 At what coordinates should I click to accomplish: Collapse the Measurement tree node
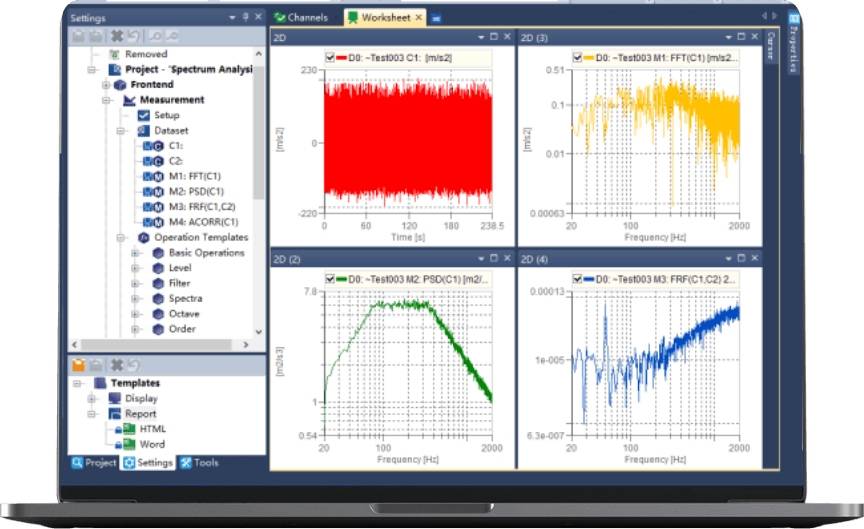coord(106,100)
